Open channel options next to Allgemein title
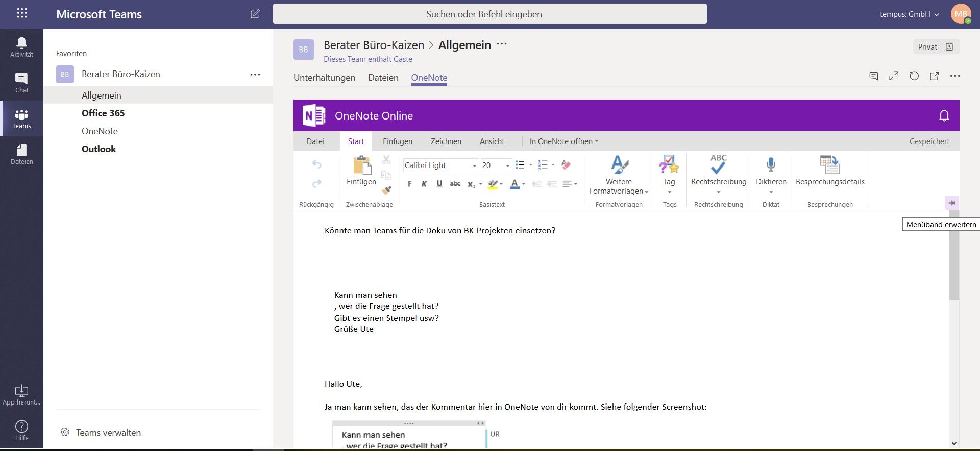This screenshot has height=451, width=980. click(x=502, y=44)
